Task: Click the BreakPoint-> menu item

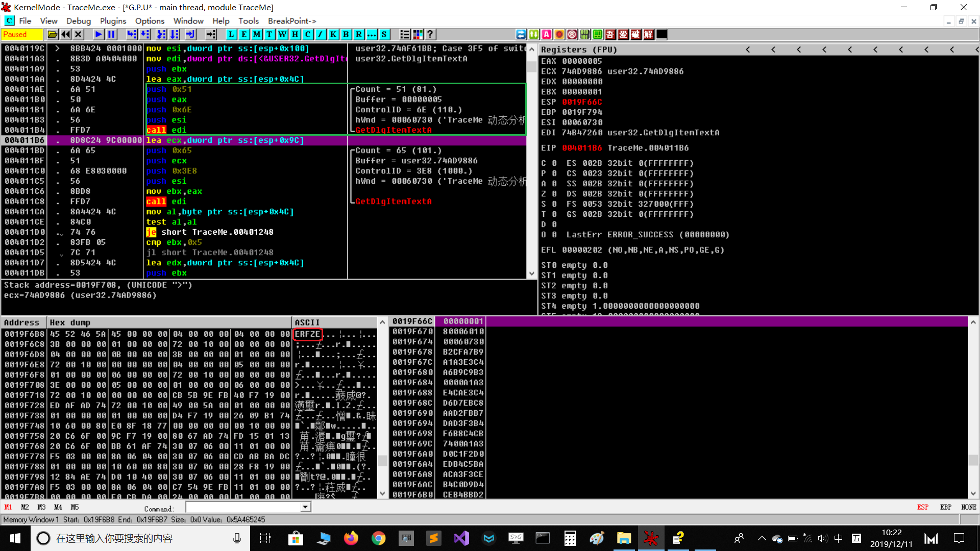Action: click(x=292, y=21)
